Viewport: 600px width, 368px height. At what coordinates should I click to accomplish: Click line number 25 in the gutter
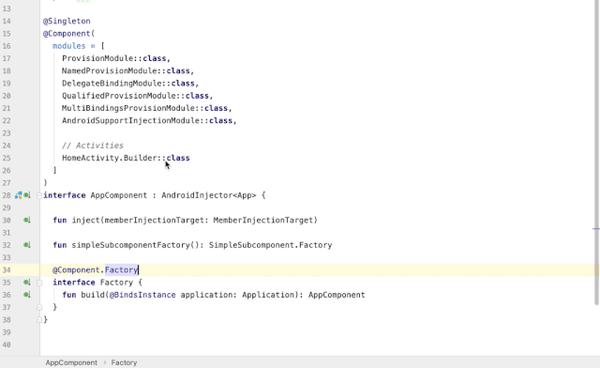7,158
